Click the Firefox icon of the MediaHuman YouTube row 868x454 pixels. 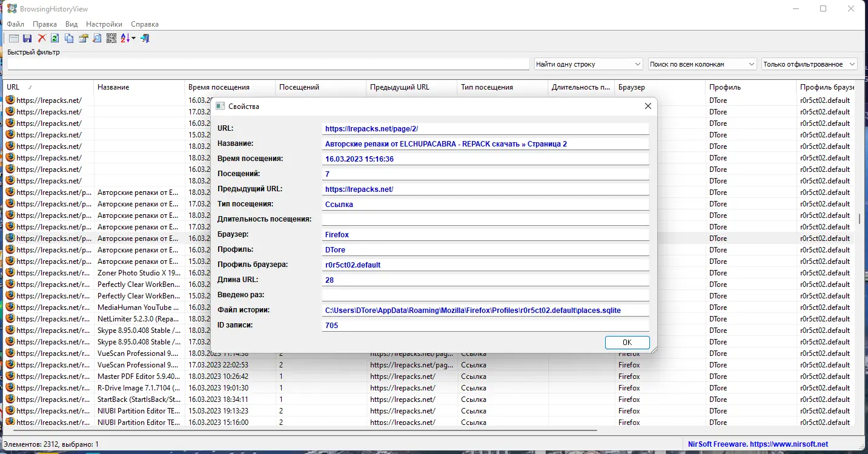pyautogui.click(x=10, y=308)
